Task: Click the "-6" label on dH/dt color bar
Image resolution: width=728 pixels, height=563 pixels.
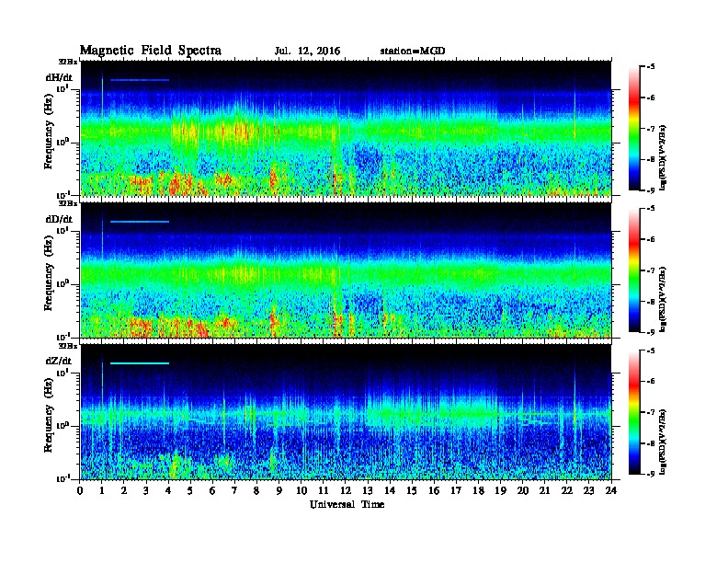Action: (651, 98)
